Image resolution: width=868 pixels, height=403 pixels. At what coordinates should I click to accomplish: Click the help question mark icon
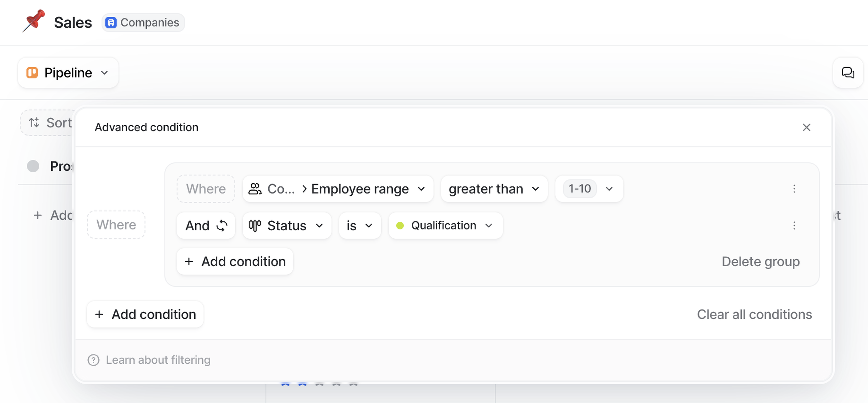(x=93, y=360)
